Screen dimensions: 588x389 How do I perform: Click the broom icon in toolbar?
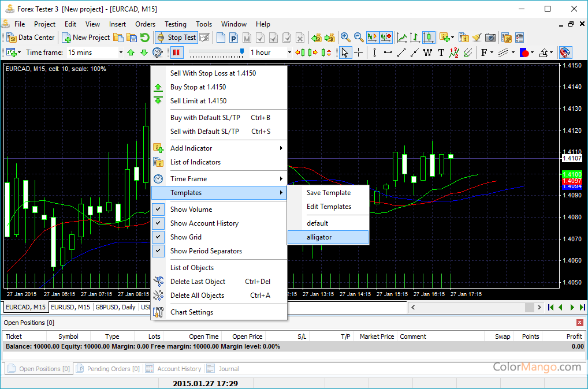477,38
